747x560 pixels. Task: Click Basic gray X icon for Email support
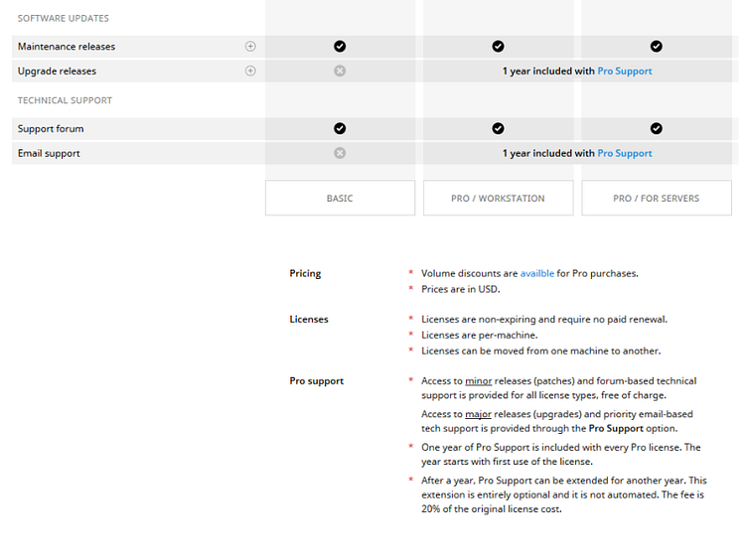pyautogui.click(x=340, y=154)
